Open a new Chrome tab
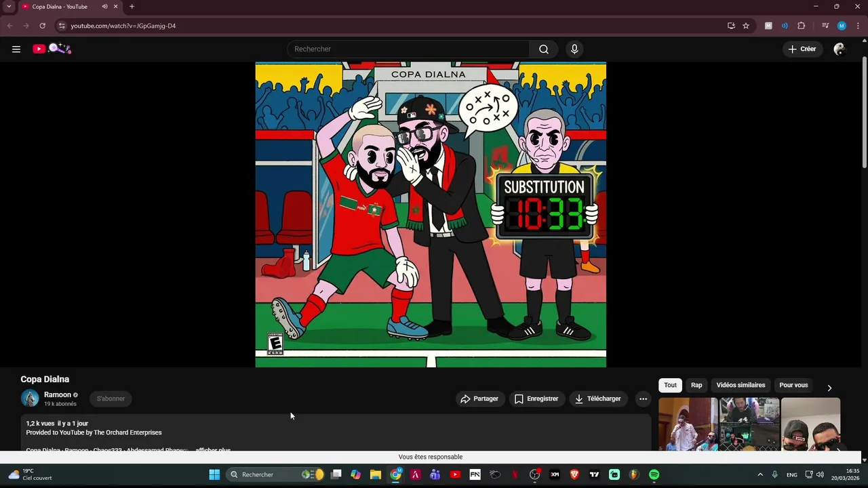The image size is (868, 488). click(x=132, y=7)
